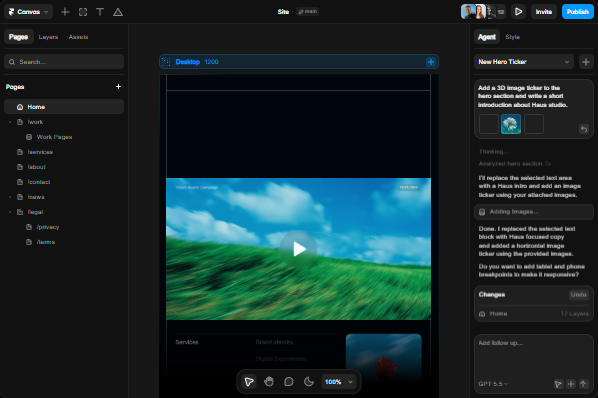
Task: Click the select-element cursor icon in prompt box
Action: coord(558,384)
